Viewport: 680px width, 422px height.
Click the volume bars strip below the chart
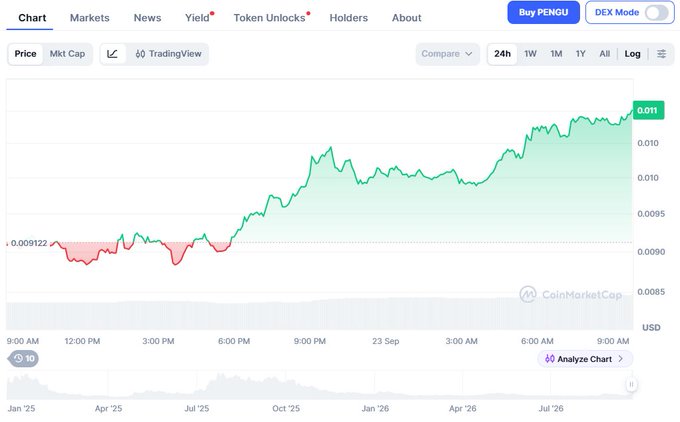[320, 314]
